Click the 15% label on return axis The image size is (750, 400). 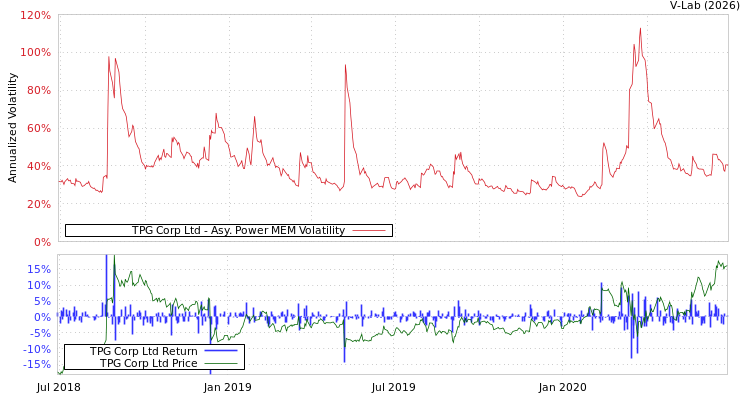click(39, 269)
